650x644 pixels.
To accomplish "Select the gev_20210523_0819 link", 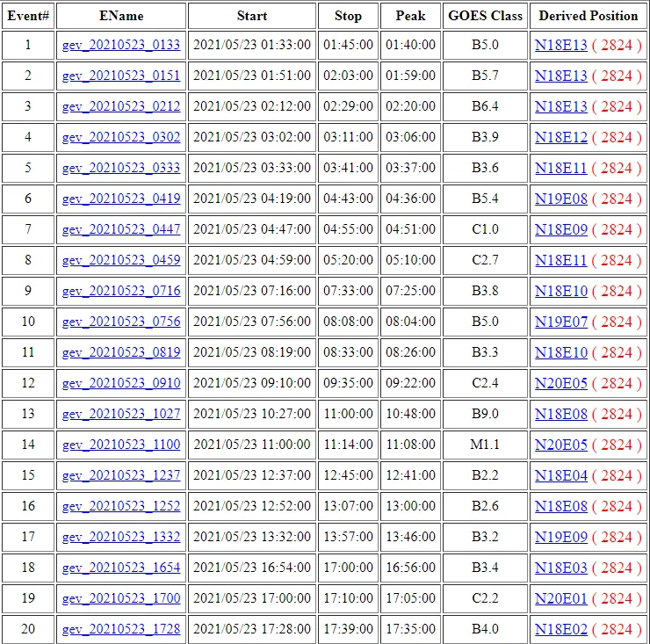I will [121, 352].
